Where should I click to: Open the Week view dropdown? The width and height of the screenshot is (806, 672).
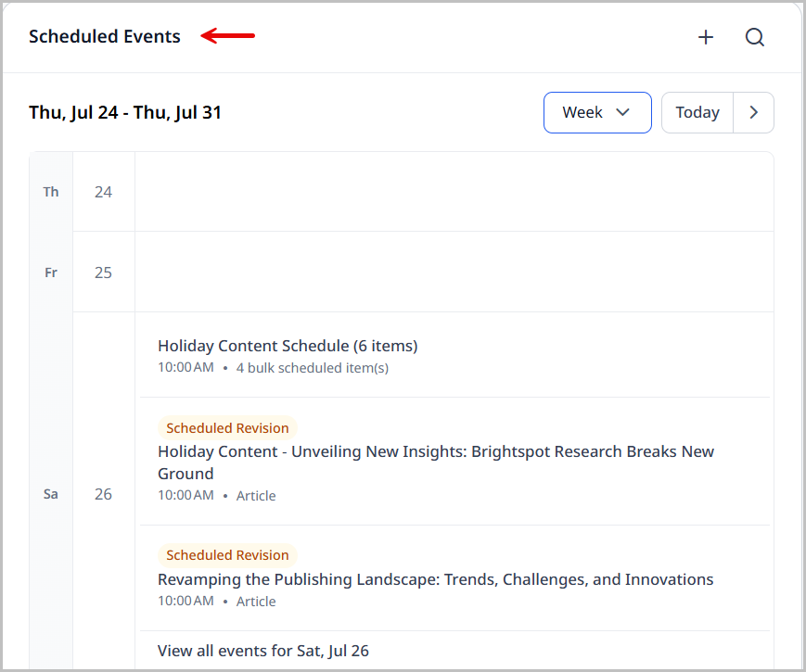click(x=597, y=112)
